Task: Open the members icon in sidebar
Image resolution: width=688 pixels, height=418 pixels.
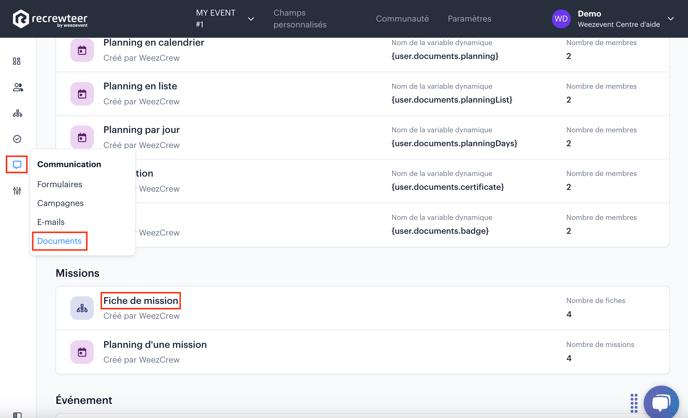Action: point(18,87)
